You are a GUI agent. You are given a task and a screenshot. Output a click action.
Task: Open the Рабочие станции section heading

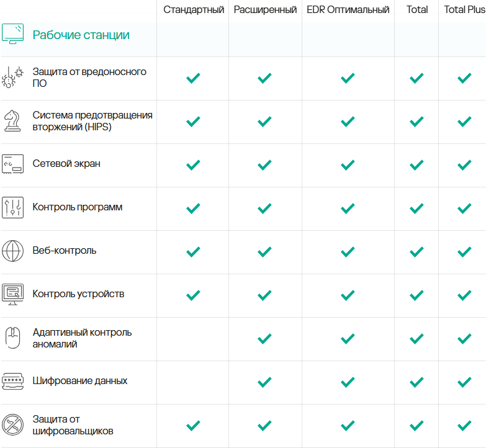pos(81,35)
